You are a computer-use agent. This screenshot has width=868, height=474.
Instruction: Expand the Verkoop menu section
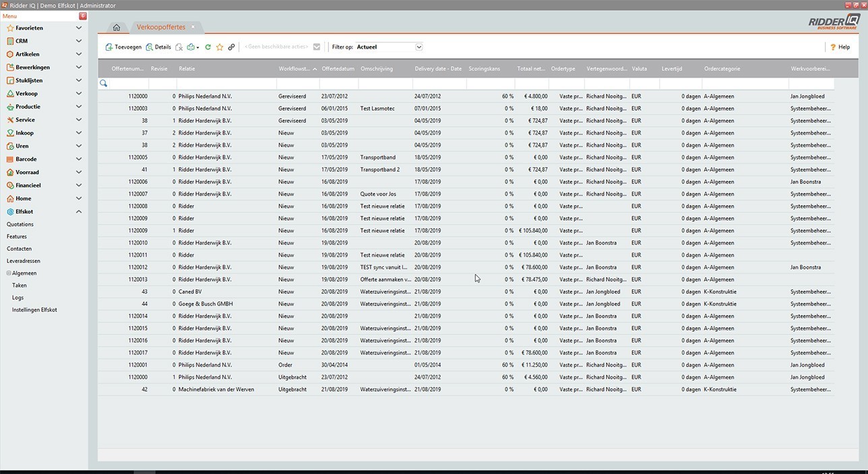point(78,94)
